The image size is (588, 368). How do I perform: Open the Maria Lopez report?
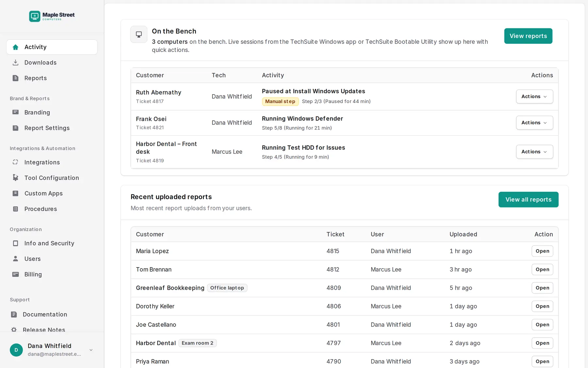point(542,251)
